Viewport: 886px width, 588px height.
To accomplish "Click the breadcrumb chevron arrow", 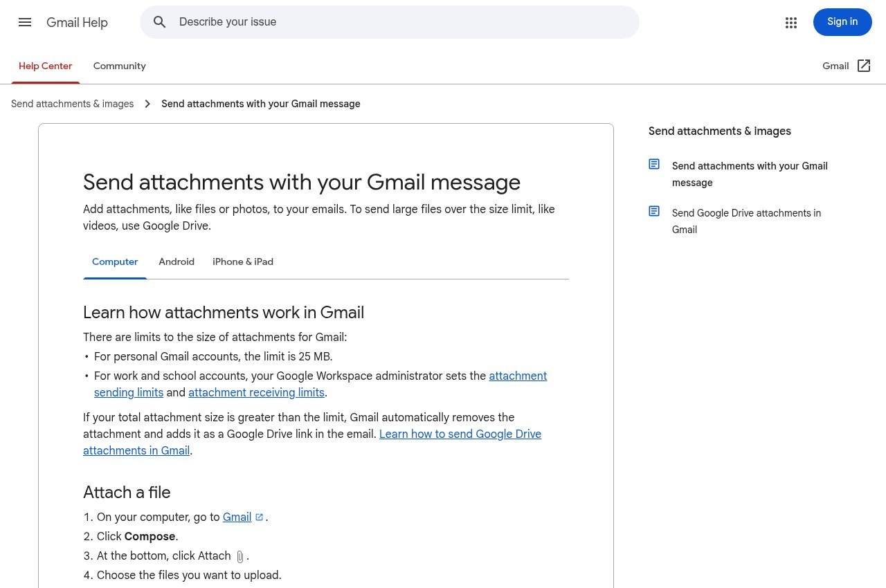I will pos(147,104).
